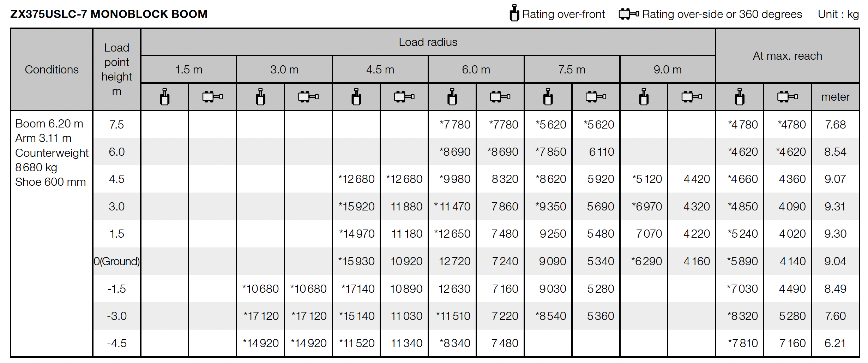Click the 'Shoe 600 mm' condition text
Viewport: 868px width, 363px height.
[50, 182]
